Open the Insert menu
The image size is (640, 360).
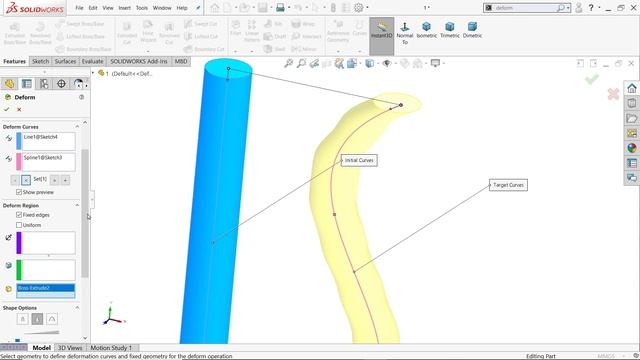[x=124, y=8]
